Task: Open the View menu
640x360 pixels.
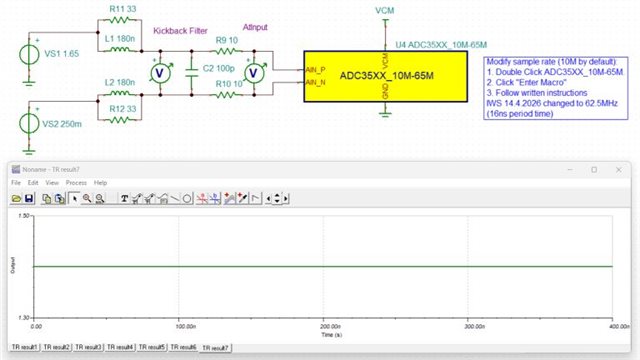Action: pyautogui.click(x=52, y=183)
